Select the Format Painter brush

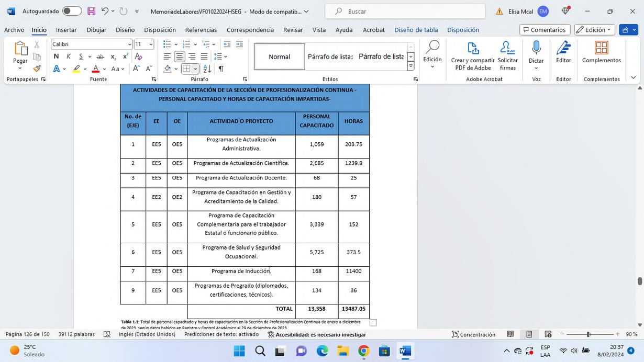[x=37, y=69]
